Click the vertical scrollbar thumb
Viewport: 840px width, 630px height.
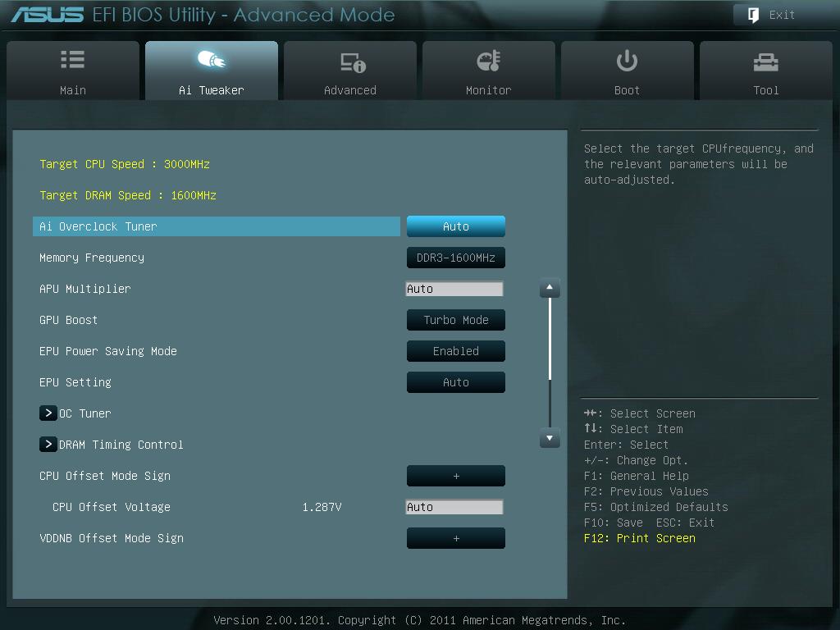(x=550, y=339)
